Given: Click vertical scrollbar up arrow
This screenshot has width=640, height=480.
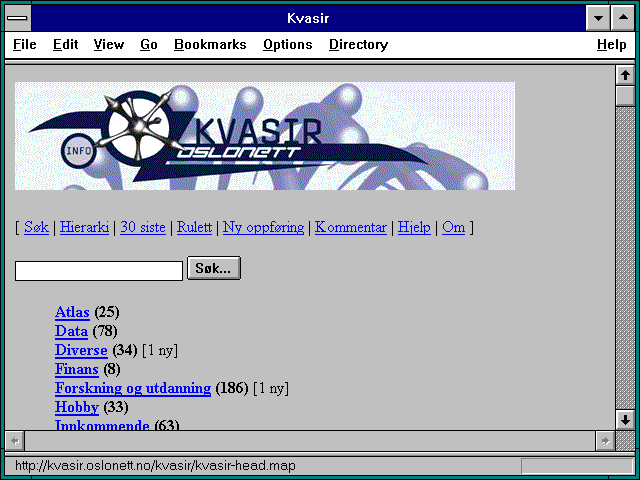Looking at the screenshot, I should [625, 75].
